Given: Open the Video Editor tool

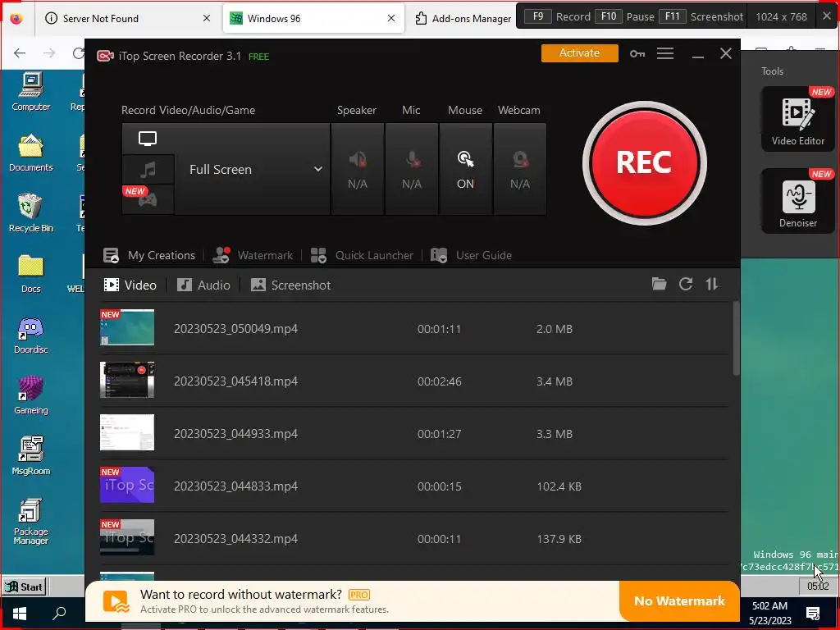Looking at the screenshot, I should click(797, 119).
